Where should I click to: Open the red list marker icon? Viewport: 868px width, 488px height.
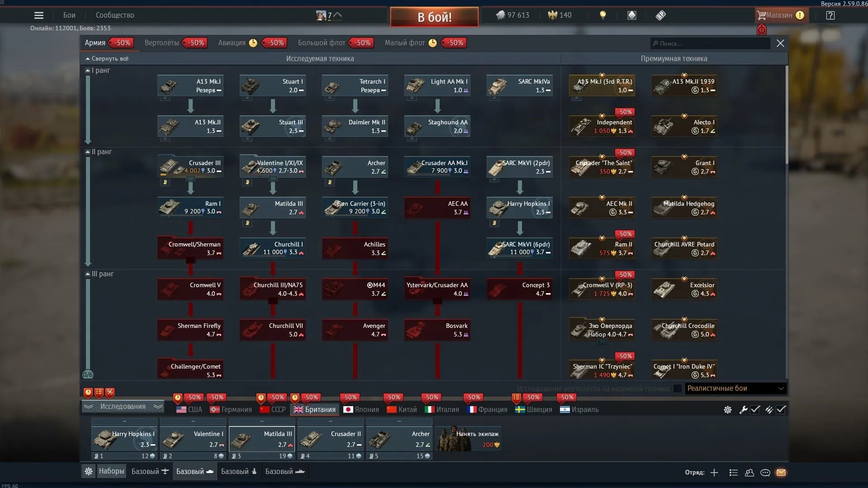(99, 393)
